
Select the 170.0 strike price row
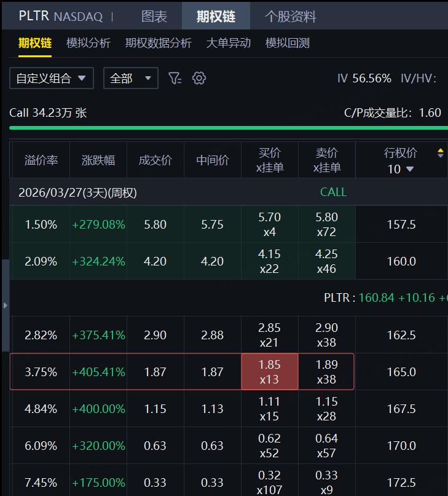point(401,446)
